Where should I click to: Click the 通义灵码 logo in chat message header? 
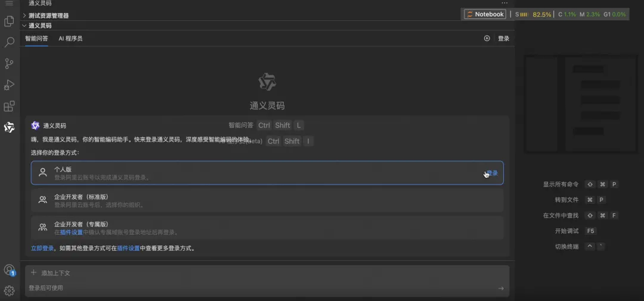[35, 125]
